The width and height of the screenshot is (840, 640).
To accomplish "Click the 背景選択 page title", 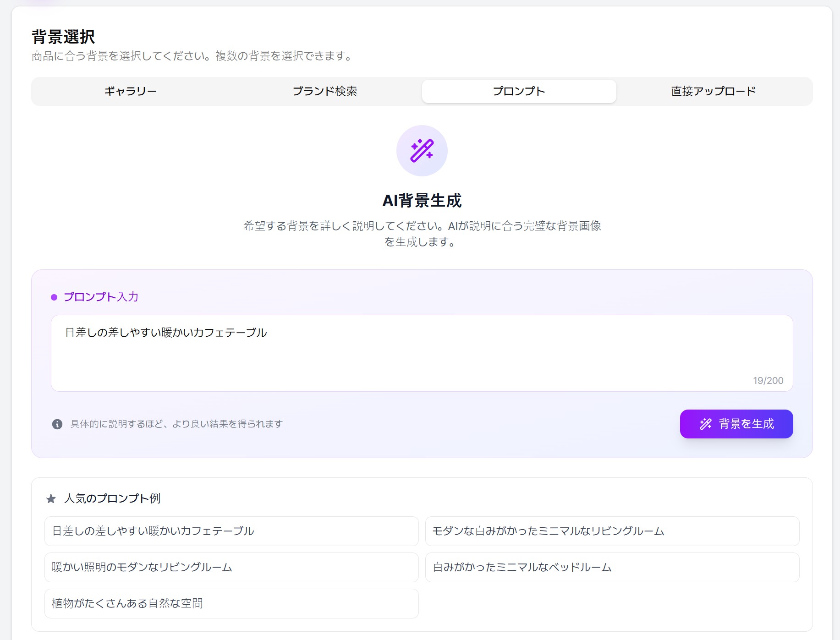I will click(63, 37).
